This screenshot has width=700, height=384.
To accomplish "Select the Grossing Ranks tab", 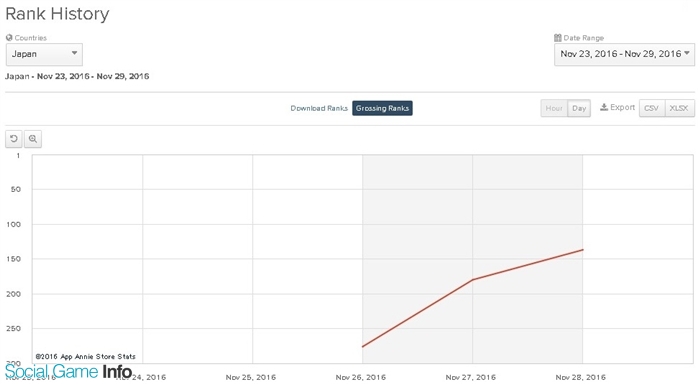I will (x=382, y=108).
